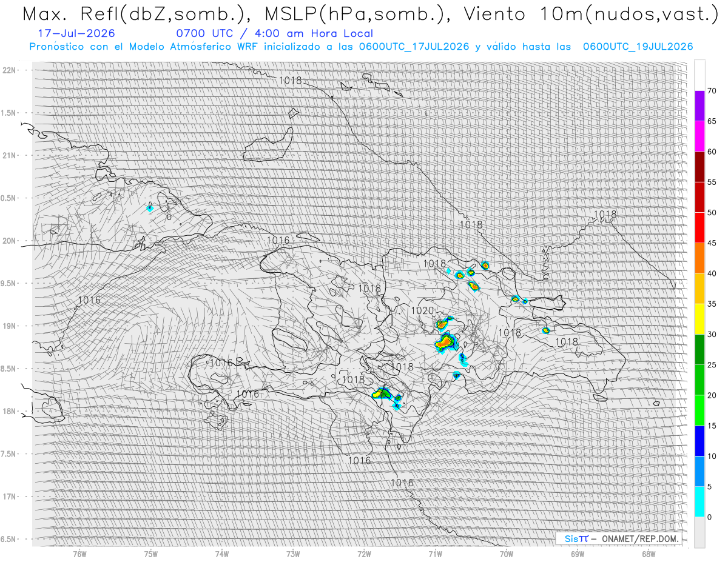Screen dimensions: 728x562
Task: Click the legend value 60
Action: (712, 152)
